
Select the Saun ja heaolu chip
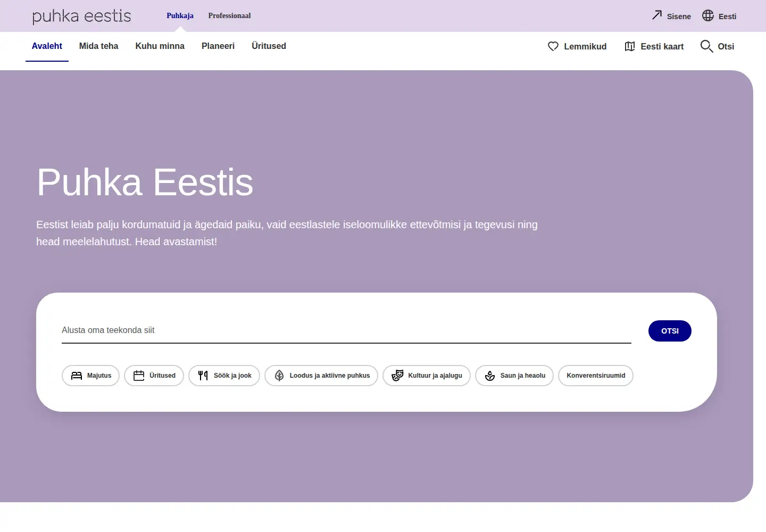pos(514,376)
